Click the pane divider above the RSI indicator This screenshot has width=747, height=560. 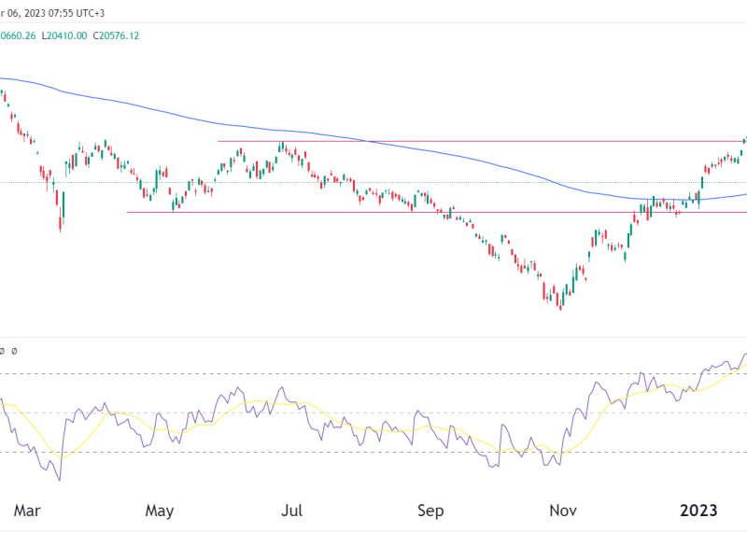tap(373, 337)
